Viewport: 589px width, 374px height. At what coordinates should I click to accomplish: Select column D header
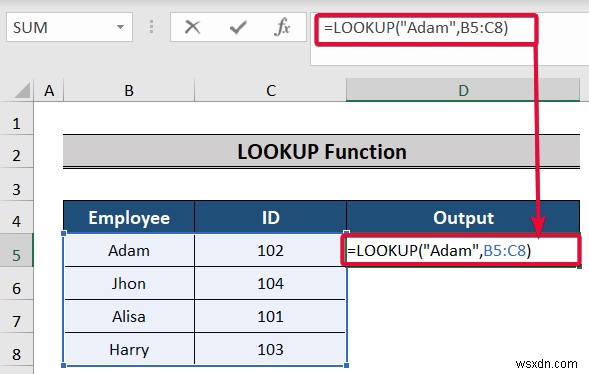click(x=463, y=90)
